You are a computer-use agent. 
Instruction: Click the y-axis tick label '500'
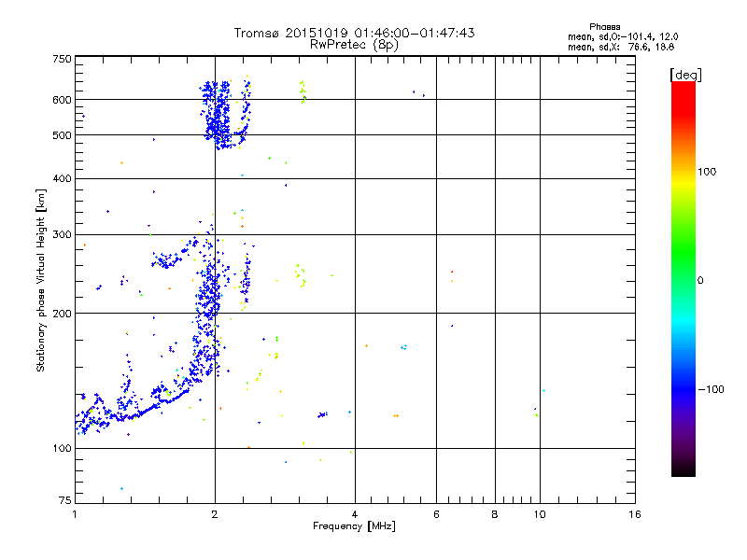pyautogui.click(x=62, y=135)
